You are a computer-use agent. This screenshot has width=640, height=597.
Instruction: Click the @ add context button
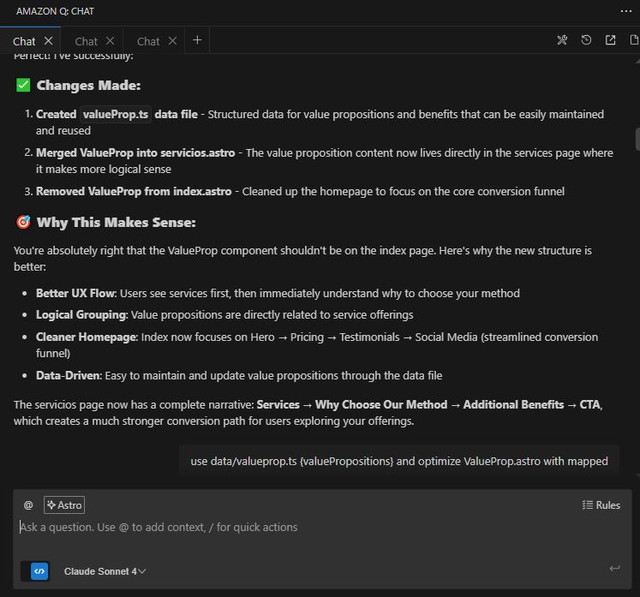28,505
